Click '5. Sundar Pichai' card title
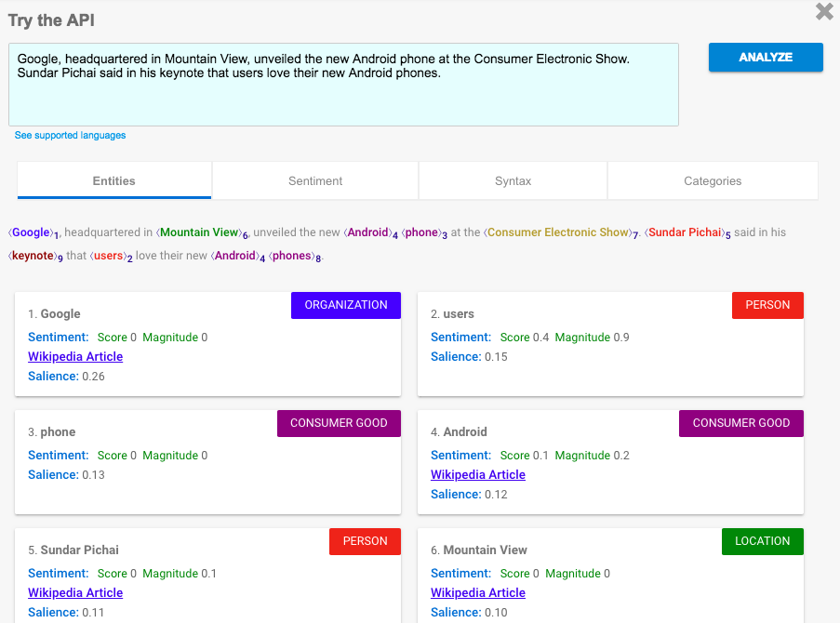 [73, 550]
